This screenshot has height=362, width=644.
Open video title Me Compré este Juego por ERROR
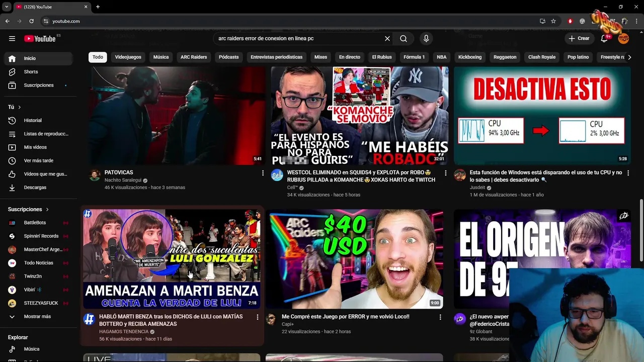[346, 317]
